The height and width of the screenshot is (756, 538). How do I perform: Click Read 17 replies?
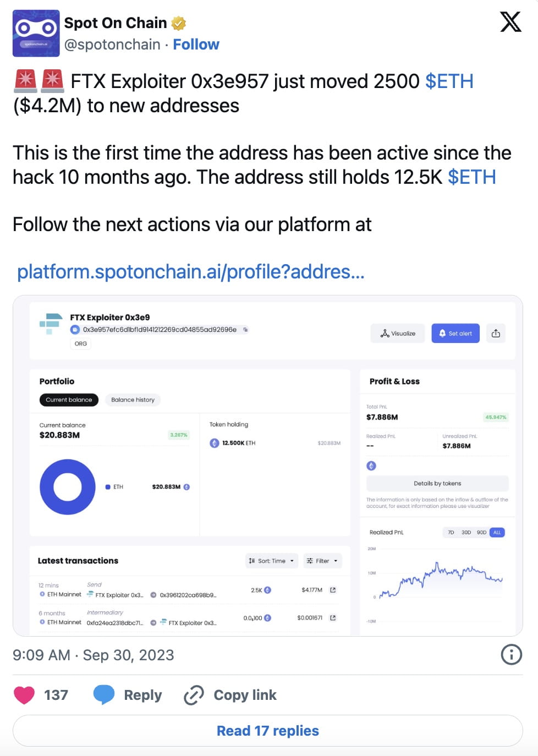tap(268, 730)
